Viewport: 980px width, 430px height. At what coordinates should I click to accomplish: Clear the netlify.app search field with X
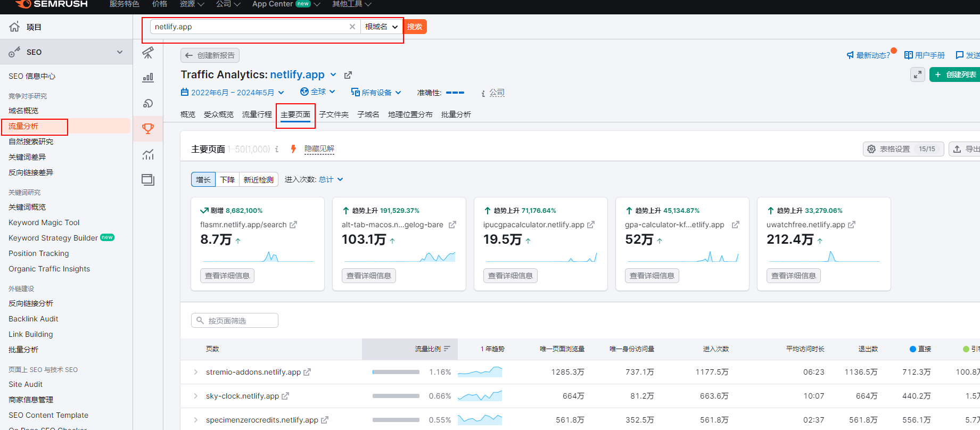click(352, 27)
